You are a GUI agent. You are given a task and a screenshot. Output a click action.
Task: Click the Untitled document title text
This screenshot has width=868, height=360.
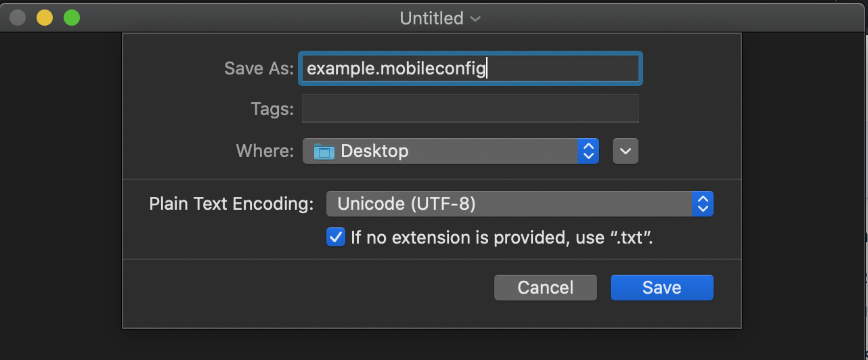tap(431, 18)
